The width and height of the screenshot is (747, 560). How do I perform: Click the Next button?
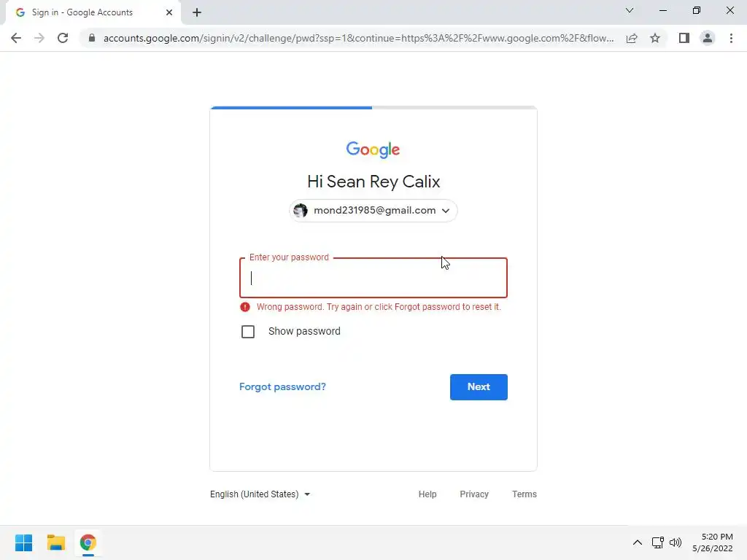pyautogui.click(x=479, y=387)
